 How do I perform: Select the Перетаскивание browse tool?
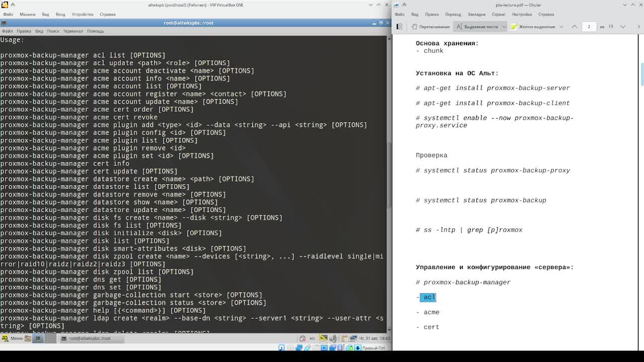point(431,27)
